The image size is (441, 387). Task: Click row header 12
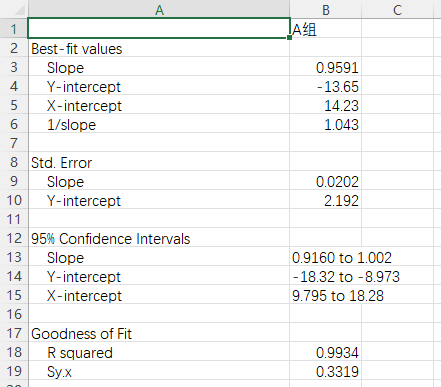pos(14,238)
